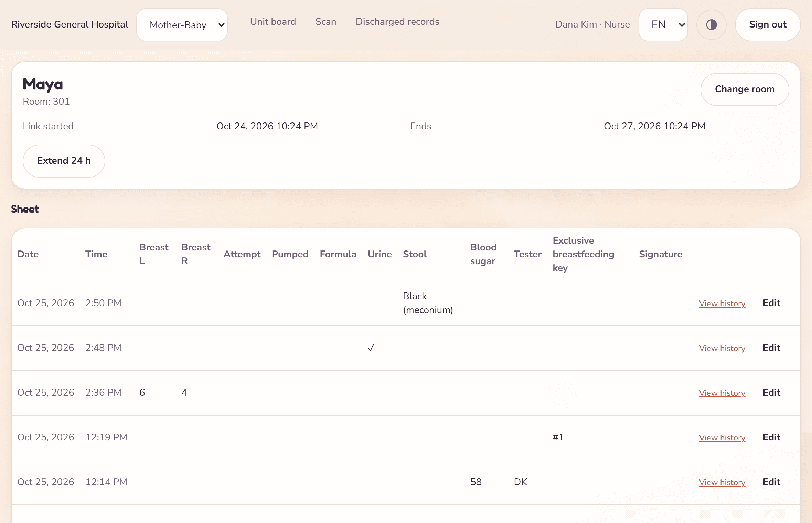Click the Sheet section heading
This screenshot has height=523, width=812.
[25, 209]
